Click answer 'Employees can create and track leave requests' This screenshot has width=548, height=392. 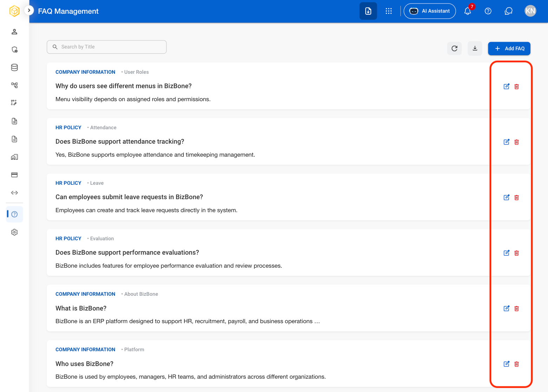[146, 210]
